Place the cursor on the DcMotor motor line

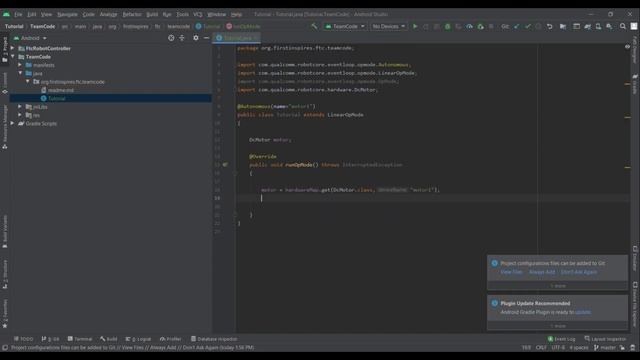tap(270, 140)
